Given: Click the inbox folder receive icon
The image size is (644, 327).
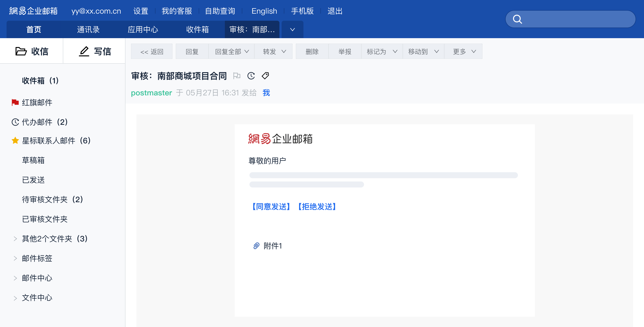Looking at the screenshot, I should point(21,51).
